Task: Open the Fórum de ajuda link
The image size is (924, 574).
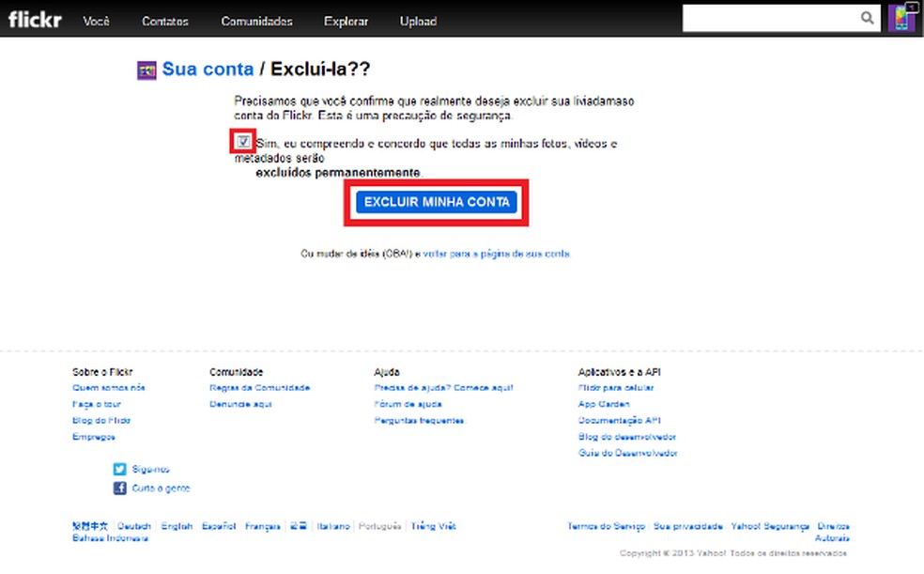Action: (407, 404)
